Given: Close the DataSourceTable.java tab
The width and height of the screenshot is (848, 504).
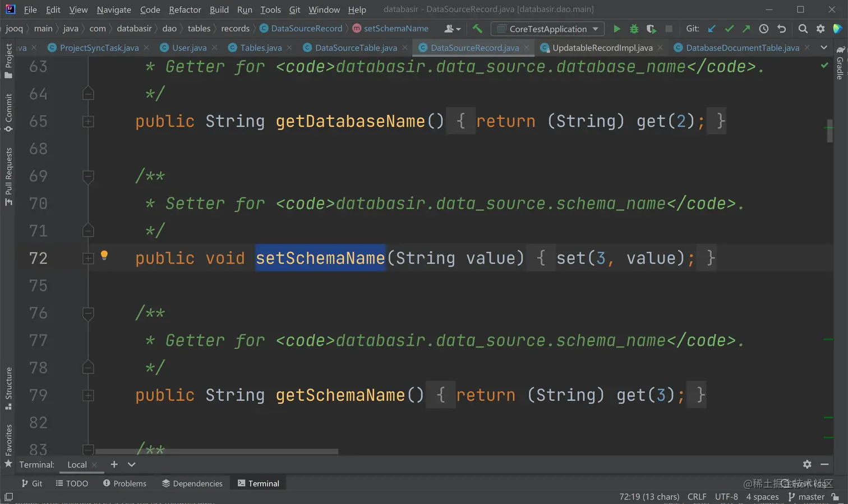Looking at the screenshot, I should click(405, 48).
